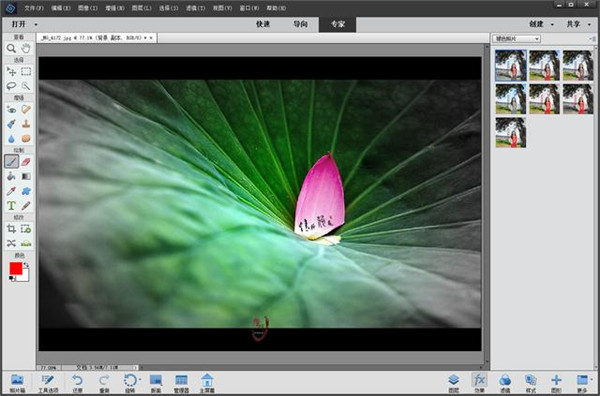Select the Quick Selection tool
Screen dimensions: 600x396
tap(26, 86)
